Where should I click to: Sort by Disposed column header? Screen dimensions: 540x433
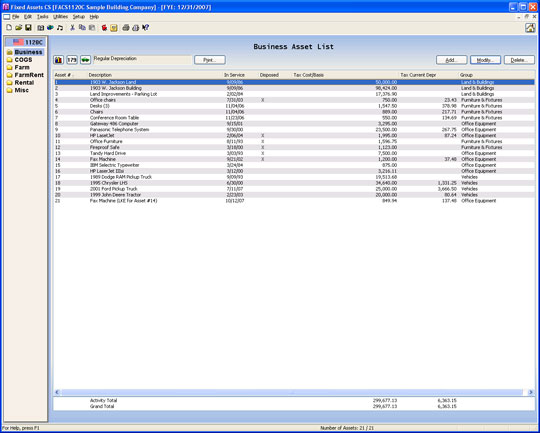[275, 75]
